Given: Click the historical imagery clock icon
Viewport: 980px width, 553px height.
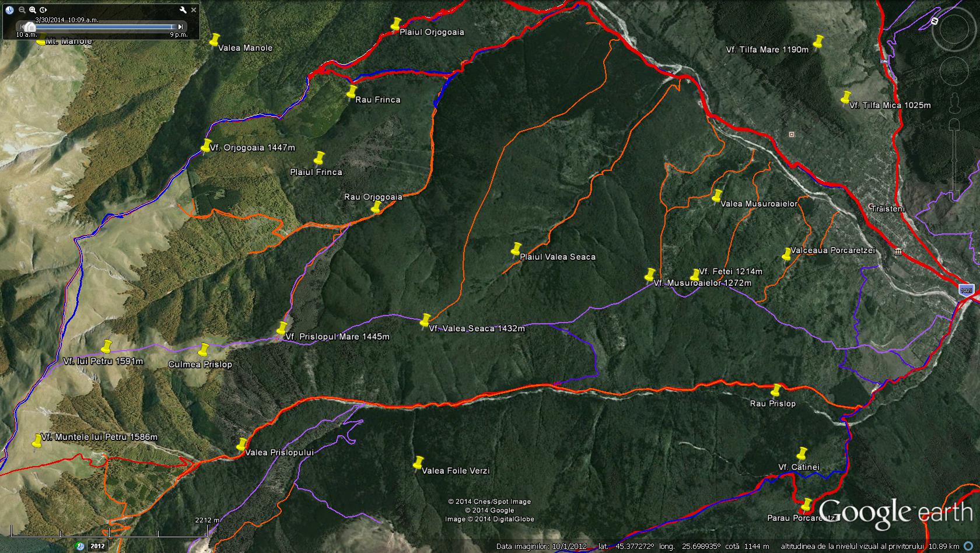Looking at the screenshot, I should (10, 10).
